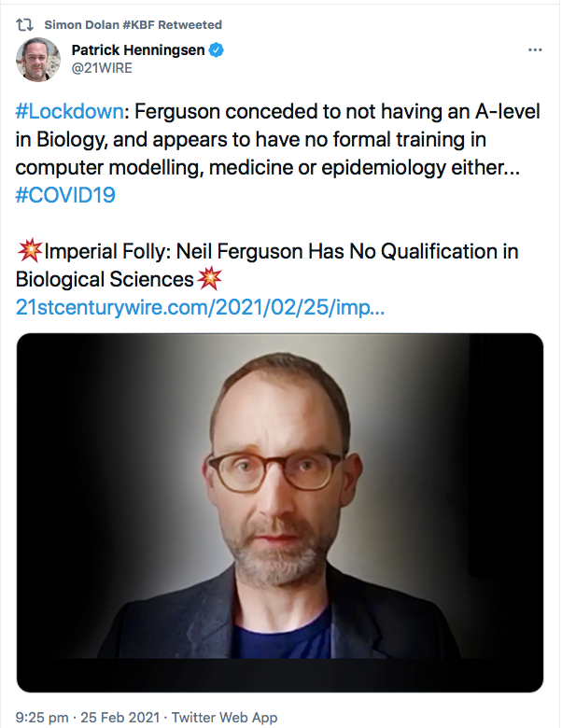This screenshot has width=562, height=728.
Task: Click the retweet icon above the tweet
Action: (24, 24)
